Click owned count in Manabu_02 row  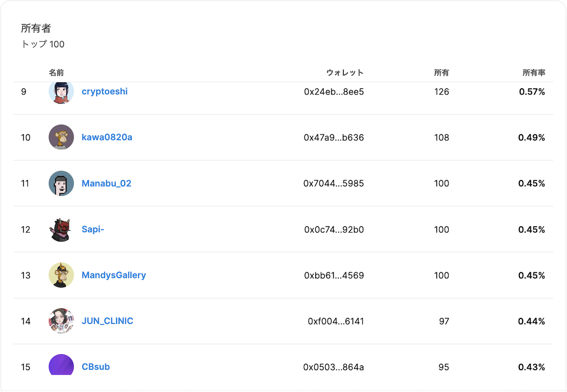click(x=441, y=183)
